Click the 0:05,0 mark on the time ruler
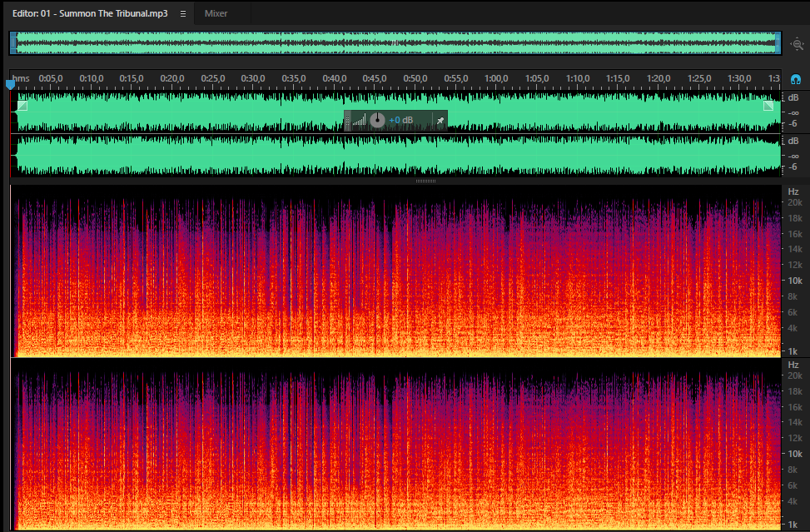 (51, 78)
